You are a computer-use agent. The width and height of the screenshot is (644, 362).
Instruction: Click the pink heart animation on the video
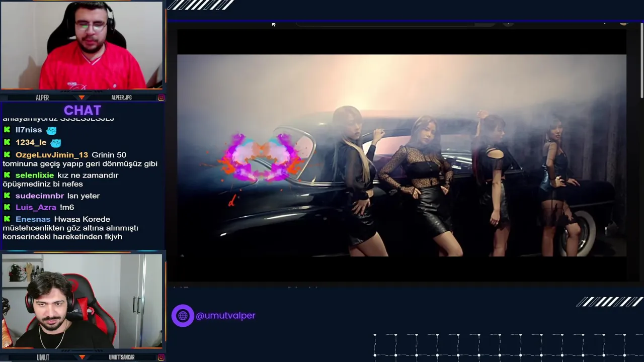pos(262,158)
